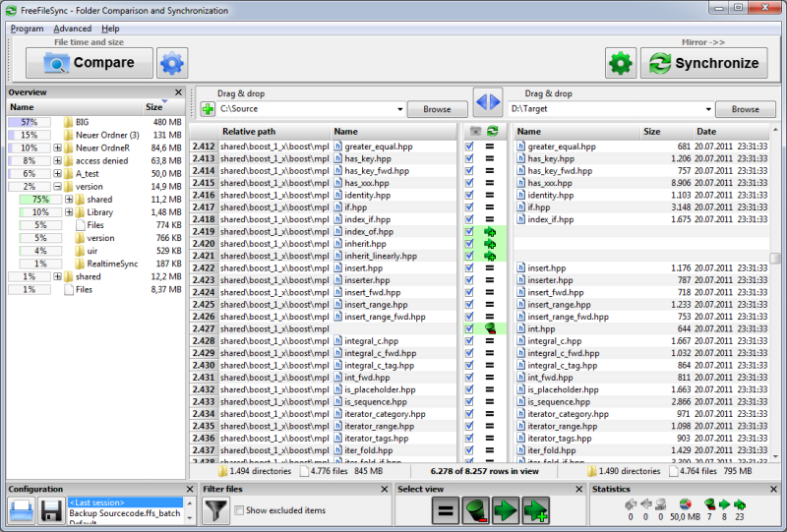
Task: Uncheck has_key.hpp row checkbox
Action: (x=469, y=158)
